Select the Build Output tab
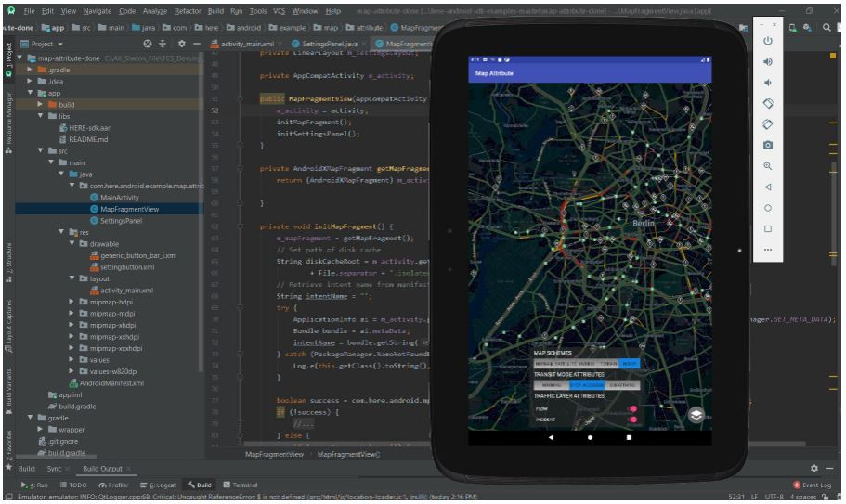The width and height of the screenshot is (846, 504). tap(102, 469)
